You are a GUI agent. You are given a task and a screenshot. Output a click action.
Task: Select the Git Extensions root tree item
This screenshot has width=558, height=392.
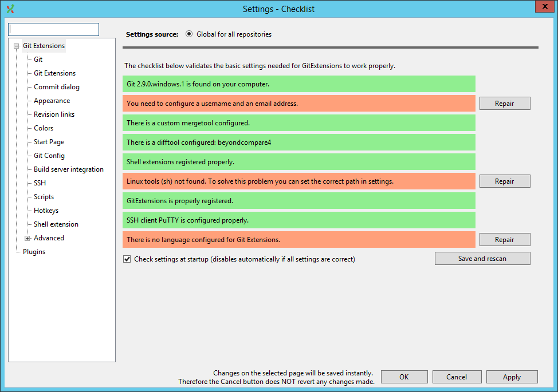pos(44,46)
